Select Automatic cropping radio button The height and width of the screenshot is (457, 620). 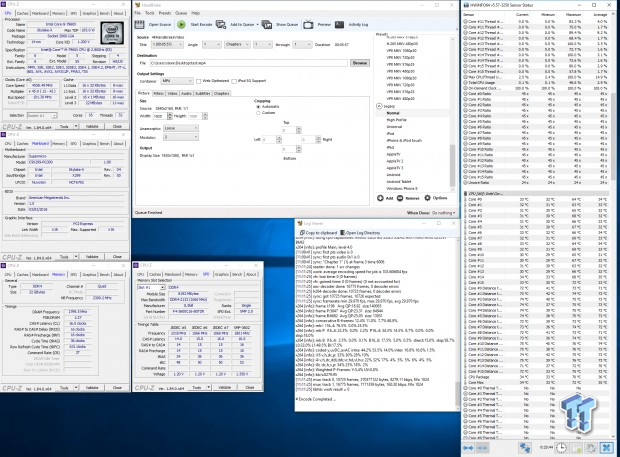[258, 107]
